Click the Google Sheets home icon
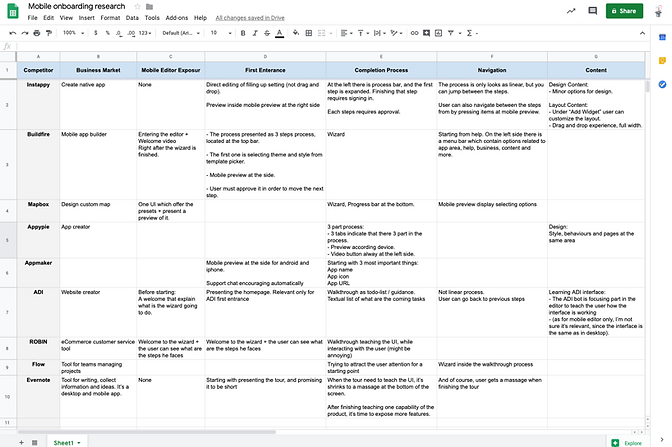This screenshot has width=672, height=447. coord(13,12)
